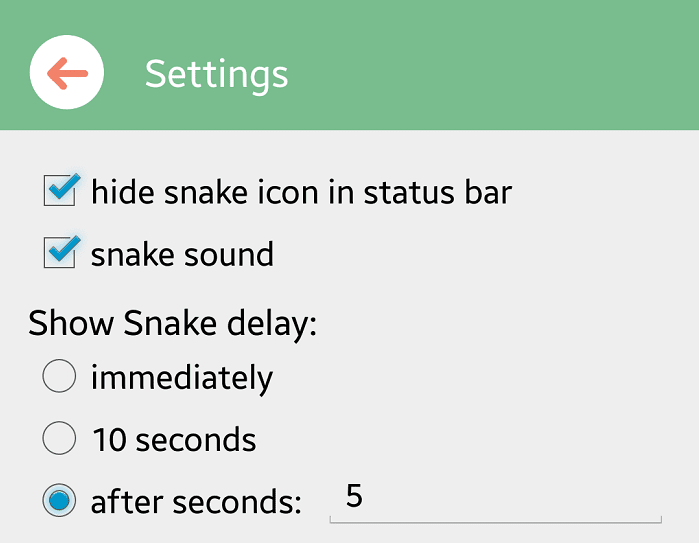699x543 pixels.
Task: Disable the snake sound checkbox
Action: coord(60,253)
